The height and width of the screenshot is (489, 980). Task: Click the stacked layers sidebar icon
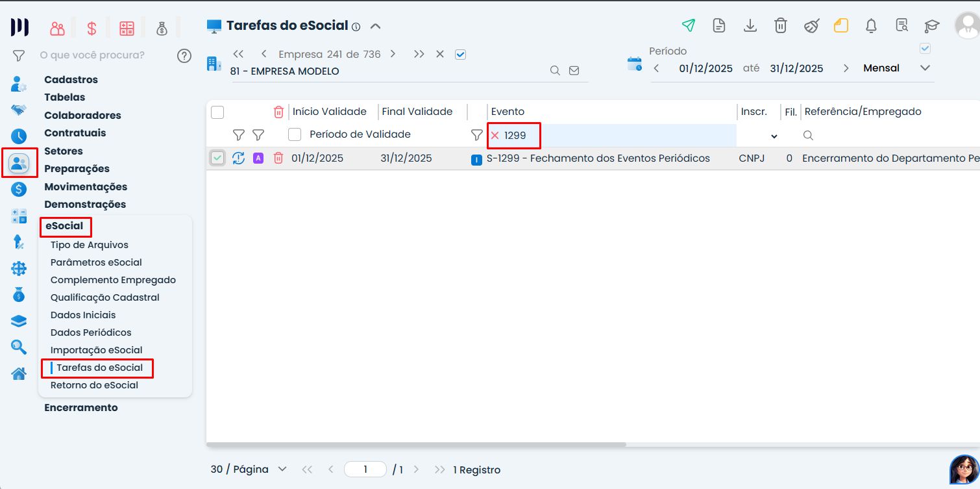coord(19,321)
